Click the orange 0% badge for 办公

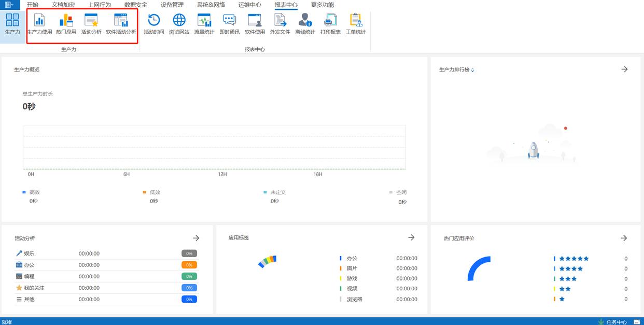tap(189, 265)
